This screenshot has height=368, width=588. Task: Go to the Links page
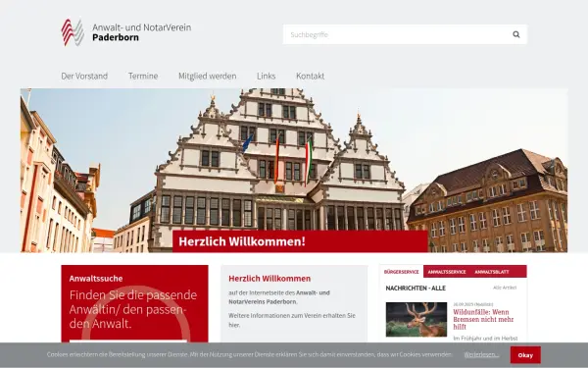click(267, 76)
